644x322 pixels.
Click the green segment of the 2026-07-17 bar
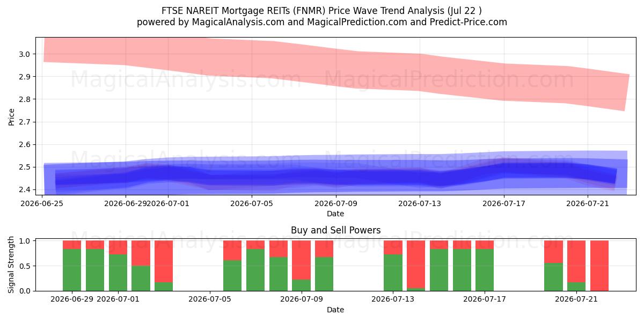click(x=485, y=270)
